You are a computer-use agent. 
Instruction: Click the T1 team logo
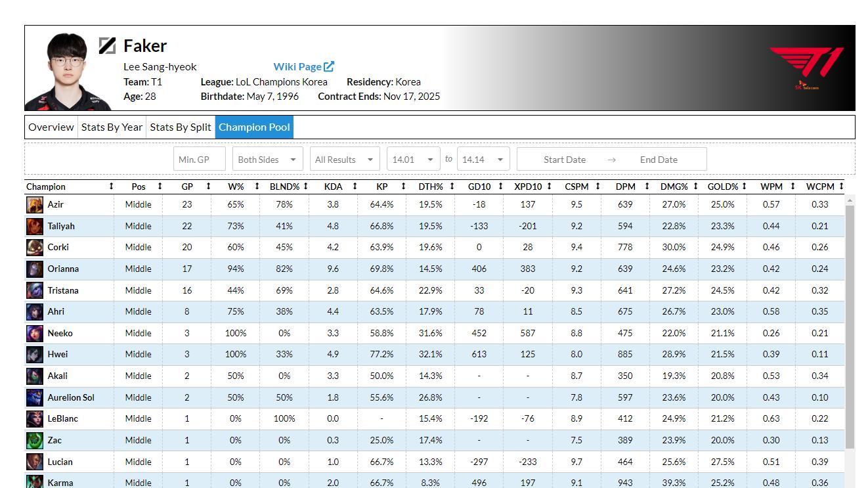click(x=807, y=68)
